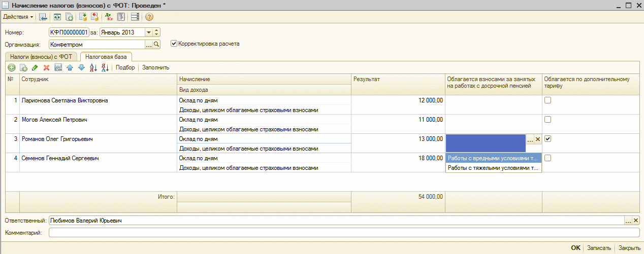
Task: Add a new row with green plus
Action: pyautogui.click(x=12, y=67)
